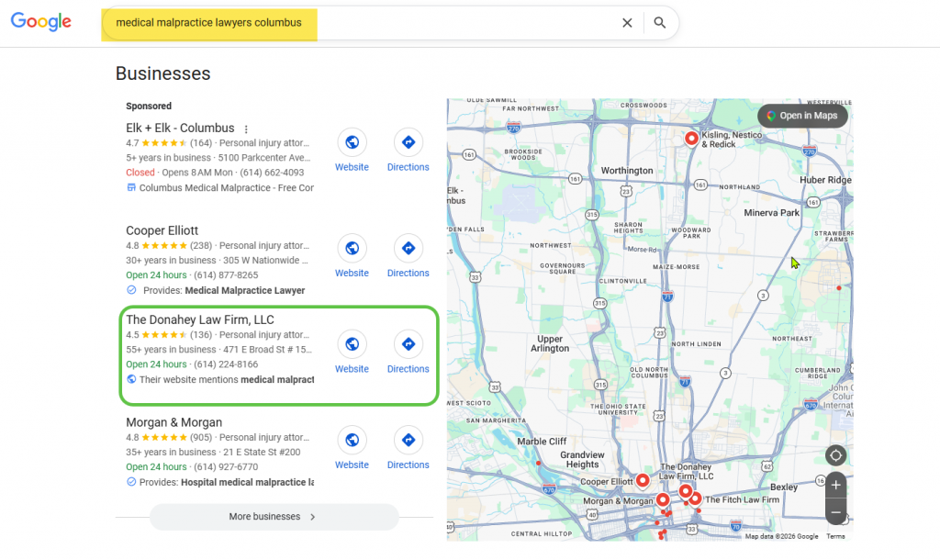
Task: Zoom out on the map
Action: (835, 511)
